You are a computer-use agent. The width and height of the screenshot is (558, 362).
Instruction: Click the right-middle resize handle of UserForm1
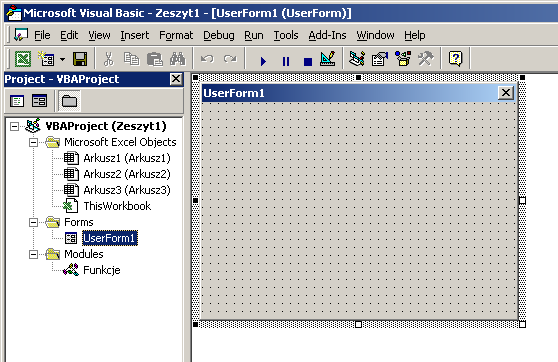(x=522, y=200)
